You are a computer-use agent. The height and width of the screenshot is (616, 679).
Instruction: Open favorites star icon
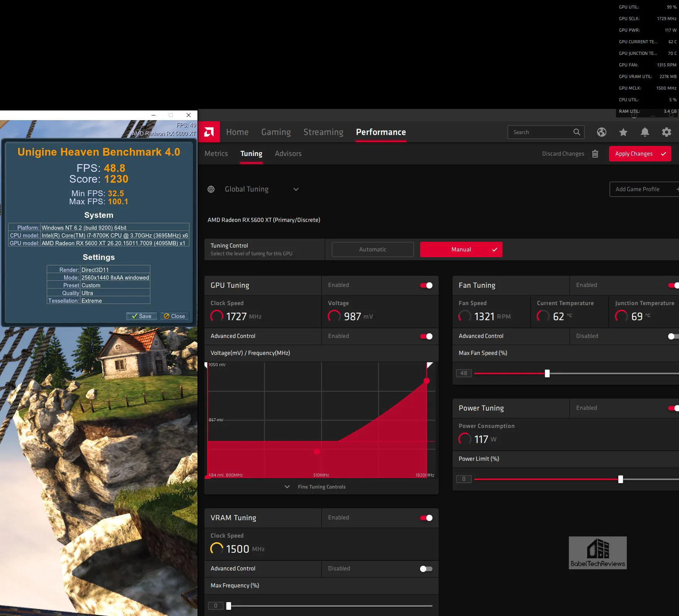[x=623, y=132]
